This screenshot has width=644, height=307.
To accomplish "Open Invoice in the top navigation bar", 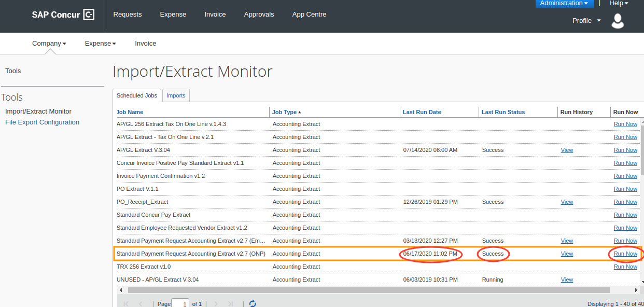I will point(215,15).
